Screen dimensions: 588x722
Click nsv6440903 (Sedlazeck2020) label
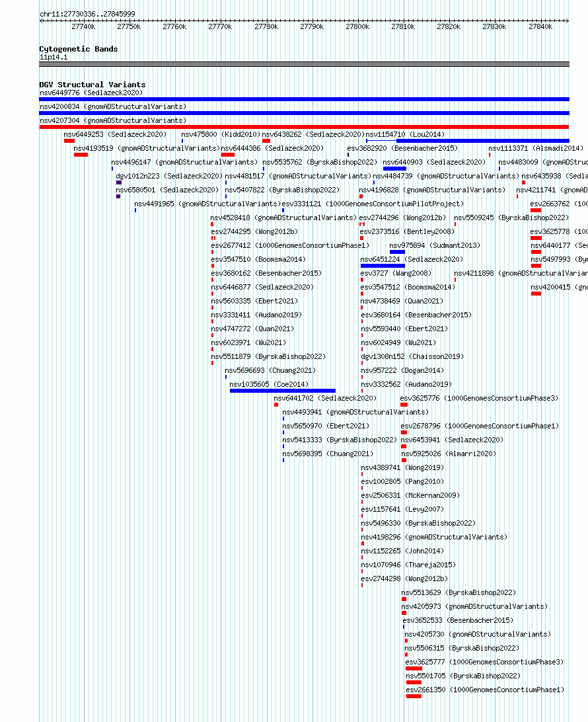pos(434,161)
